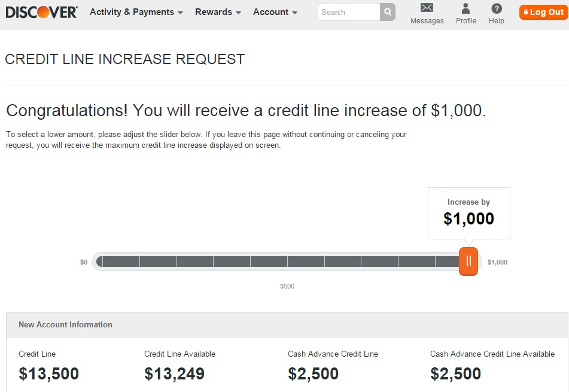Click the $0 minimum slider label
Screen dimensions: 569x392
click(x=84, y=262)
